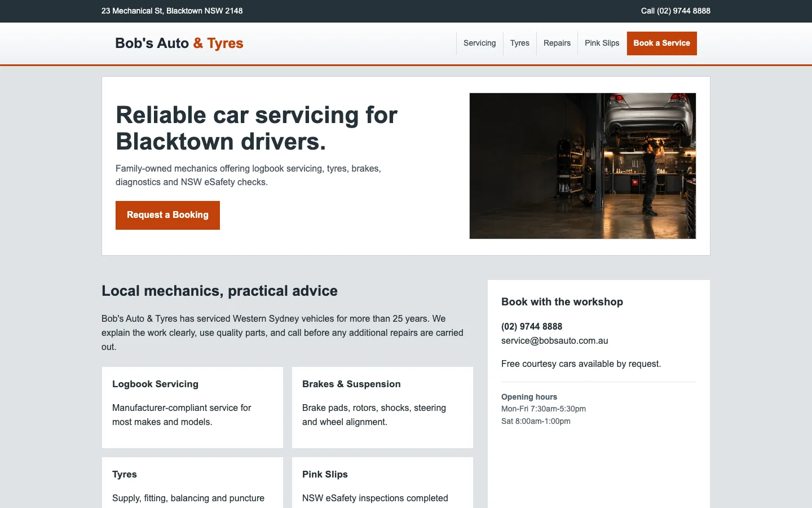The image size is (812, 508).
Task: Click the sidebar phone number (02) 9744 8888
Action: point(532,326)
